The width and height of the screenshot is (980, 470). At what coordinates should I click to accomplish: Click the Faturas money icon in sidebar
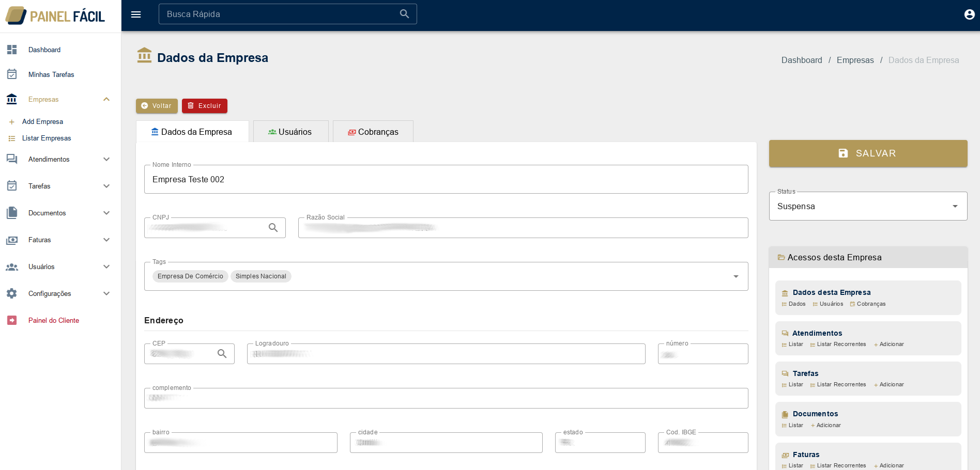(x=12, y=240)
